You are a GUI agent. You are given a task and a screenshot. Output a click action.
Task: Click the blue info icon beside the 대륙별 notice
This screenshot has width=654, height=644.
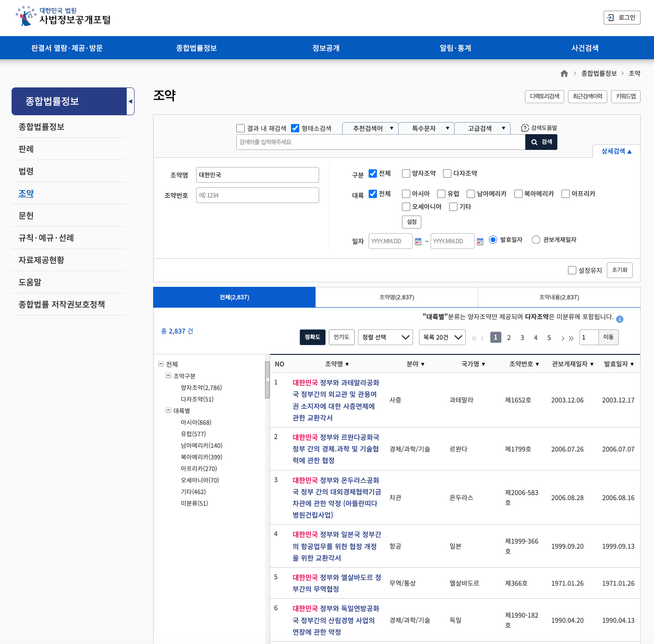point(620,319)
